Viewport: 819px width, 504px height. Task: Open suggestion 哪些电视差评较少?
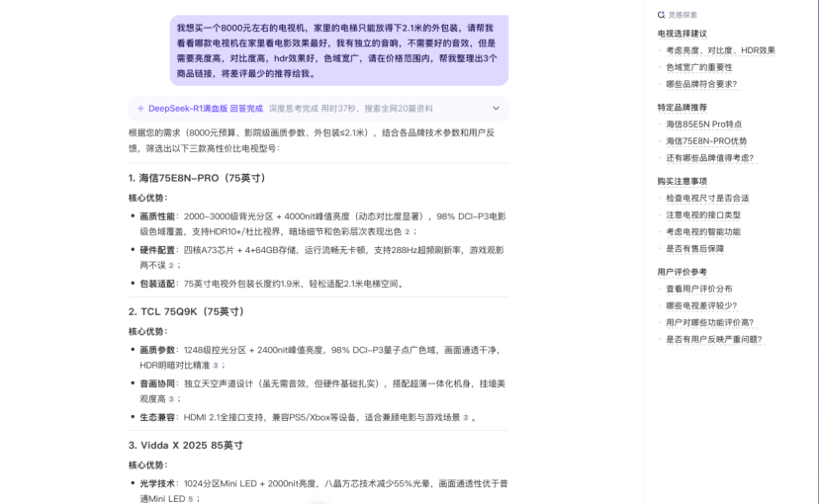click(x=701, y=305)
